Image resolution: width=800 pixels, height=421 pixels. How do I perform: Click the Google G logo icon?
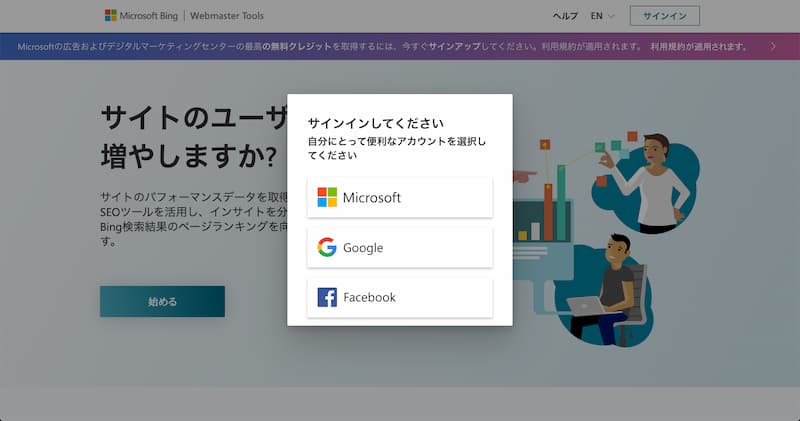point(327,247)
